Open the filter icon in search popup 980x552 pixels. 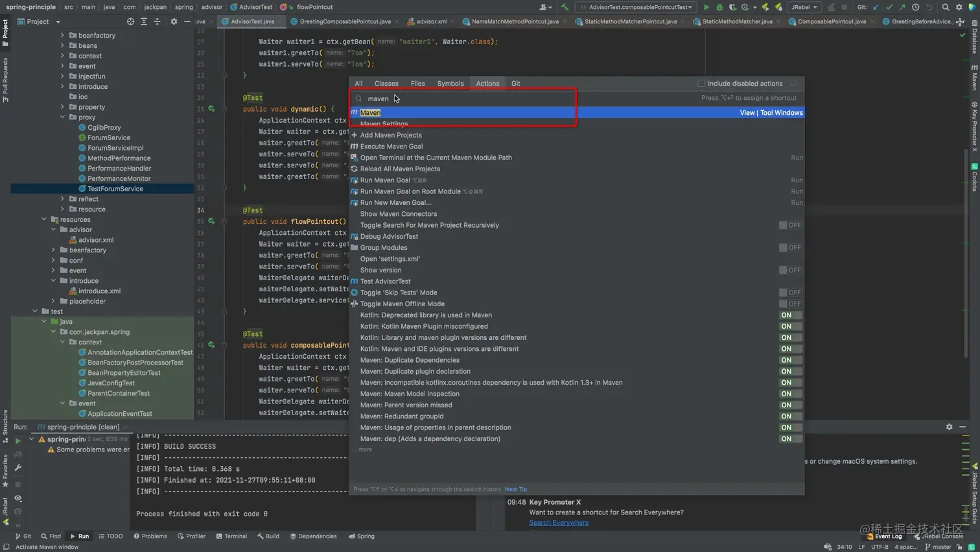[x=794, y=84]
